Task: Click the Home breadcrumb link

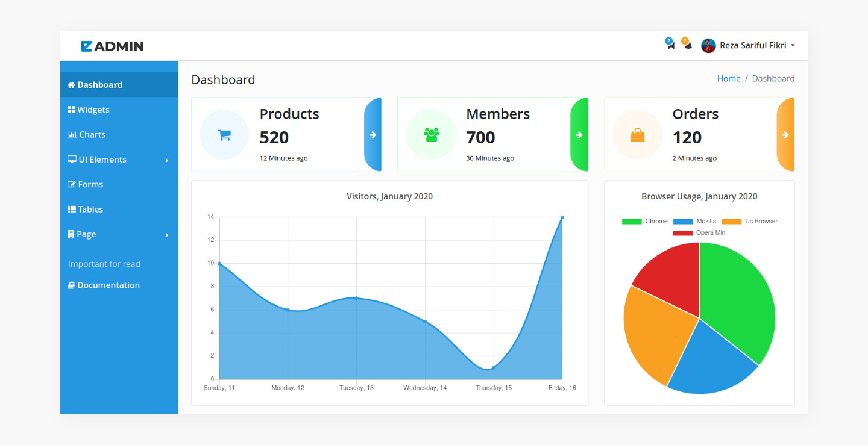Action: pyautogui.click(x=729, y=78)
